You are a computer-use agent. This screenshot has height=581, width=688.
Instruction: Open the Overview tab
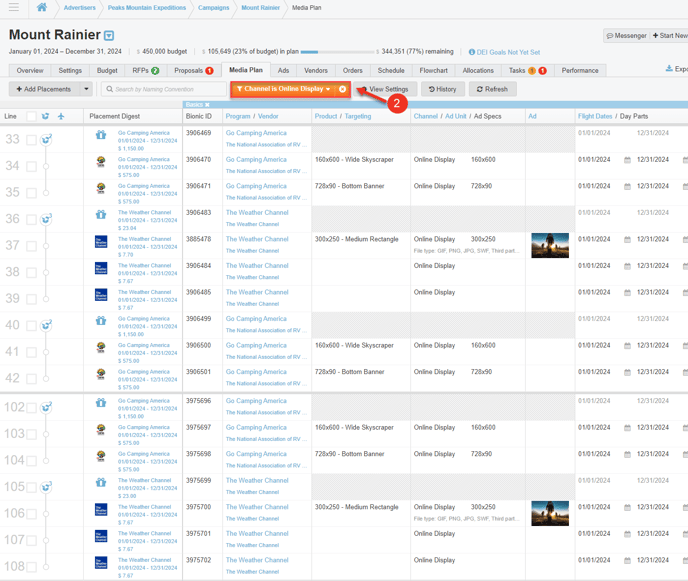coord(30,71)
